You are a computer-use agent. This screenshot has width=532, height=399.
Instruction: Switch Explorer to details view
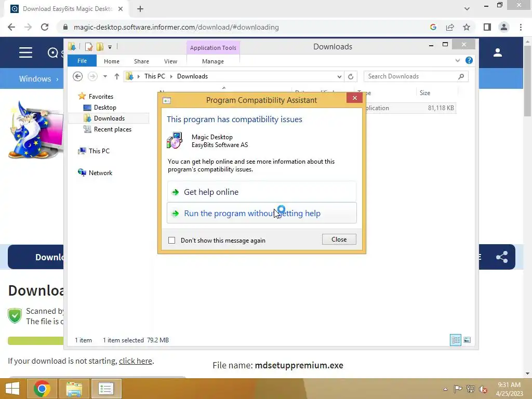(x=455, y=340)
